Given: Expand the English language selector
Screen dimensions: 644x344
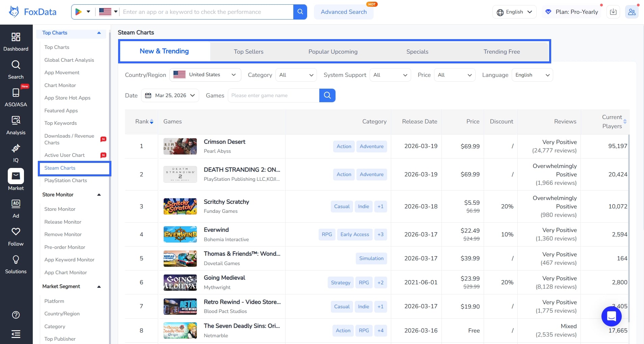Looking at the screenshot, I should pos(514,12).
